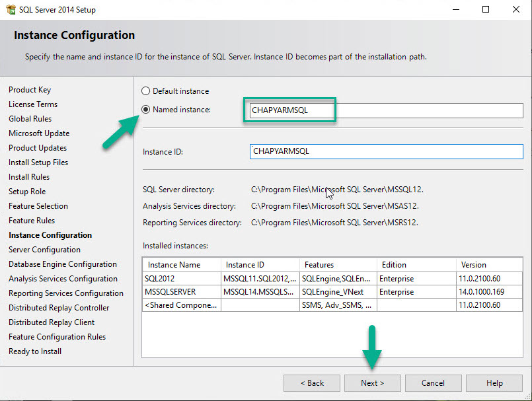This screenshot has width=532, height=401.
Task: Select the Instance Configuration step in sidebar
Action: [x=50, y=235]
